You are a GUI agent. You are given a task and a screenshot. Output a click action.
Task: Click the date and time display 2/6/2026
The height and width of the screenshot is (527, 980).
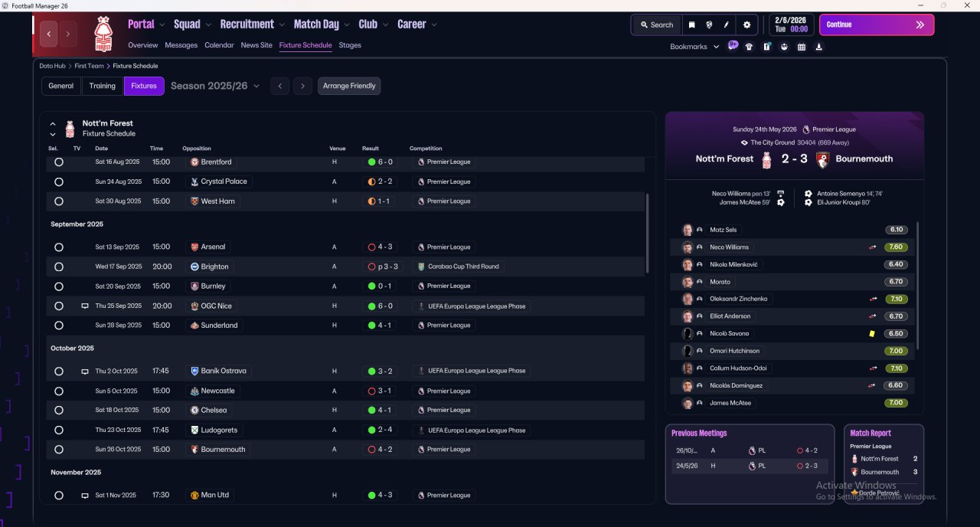click(x=791, y=25)
